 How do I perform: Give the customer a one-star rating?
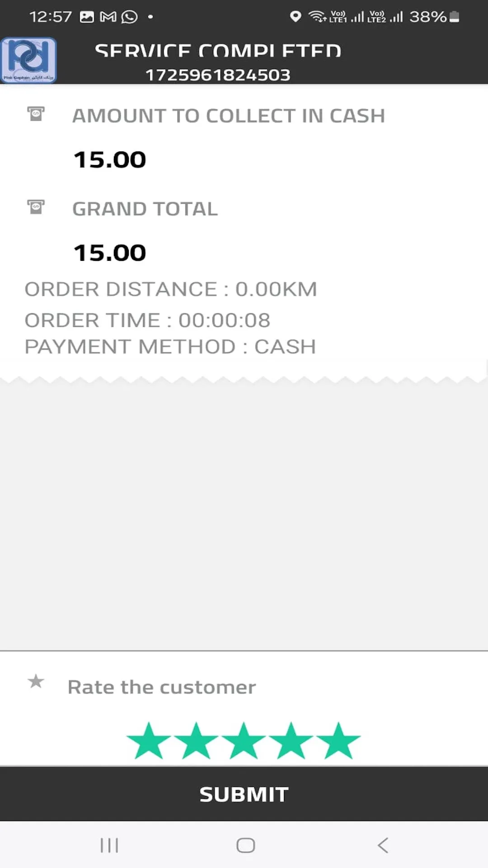(149, 740)
